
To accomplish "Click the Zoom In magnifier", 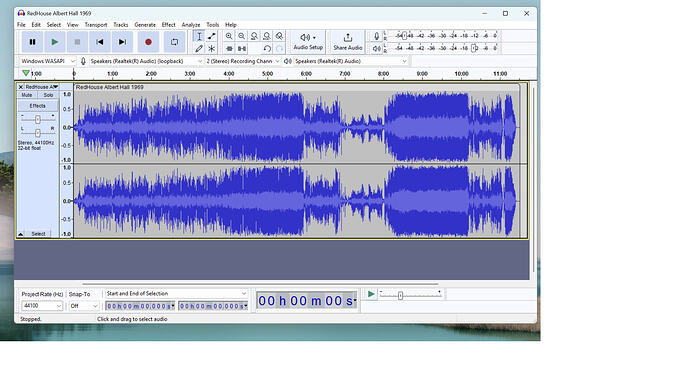I will click(x=229, y=36).
